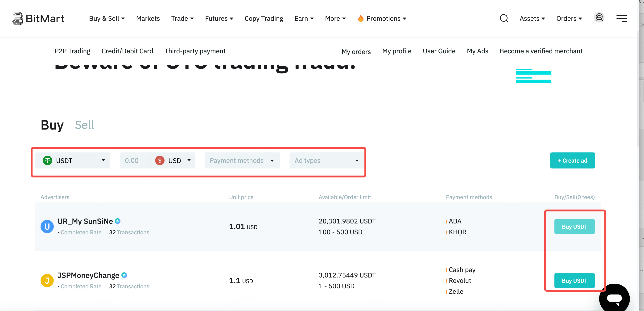This screenshot has width=644, height=311.
Task: Click 3,012.75449 USDT available amount
Action: pyautogui.click(x=347, y=275)
